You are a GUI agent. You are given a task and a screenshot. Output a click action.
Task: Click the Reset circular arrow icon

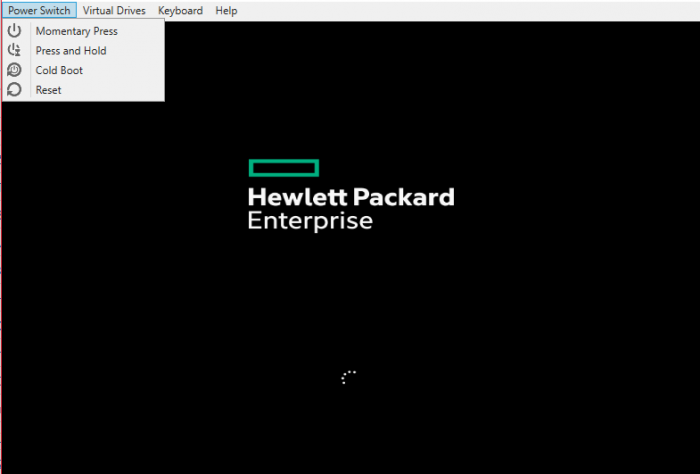14,89
